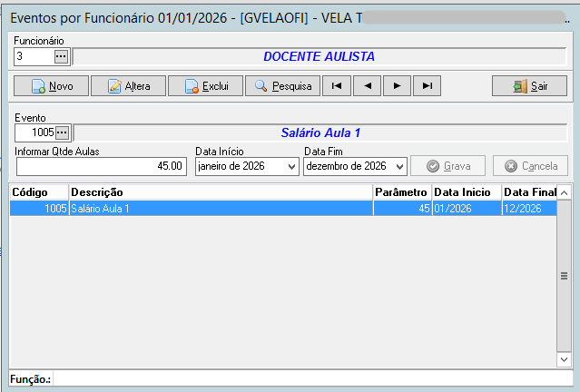
Task: Go to first record with the skip-back arrow
Action: (x=337, y=86)
